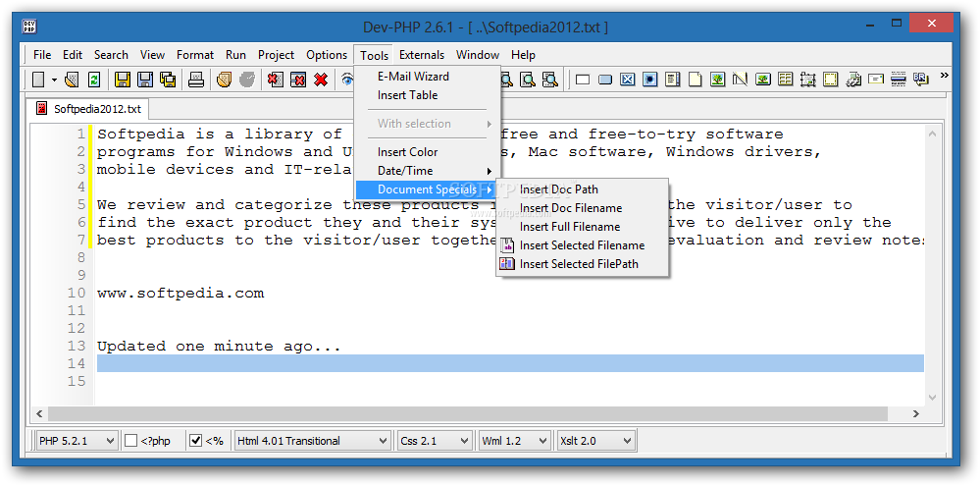Click the document with red X close icon

pyautogui.click(x=276, y=80)
